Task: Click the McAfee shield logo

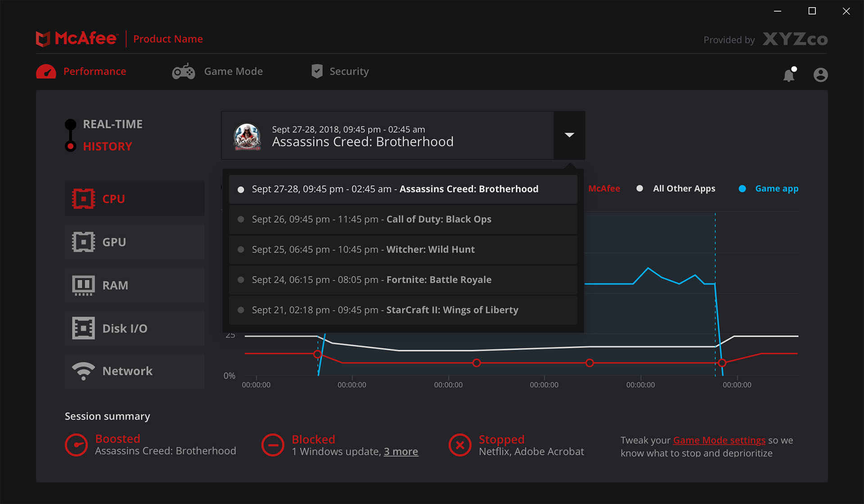Action: click(43, 39)
